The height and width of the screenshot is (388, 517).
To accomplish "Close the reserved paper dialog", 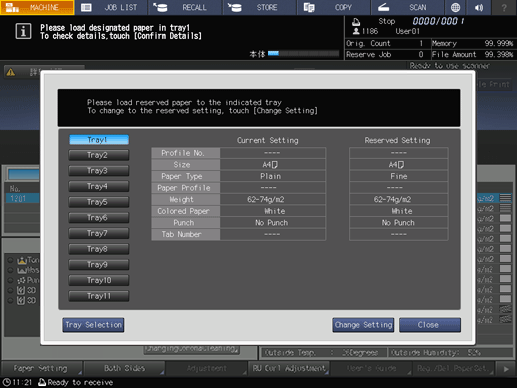I will pyautogui.click(x=430, y=325).
